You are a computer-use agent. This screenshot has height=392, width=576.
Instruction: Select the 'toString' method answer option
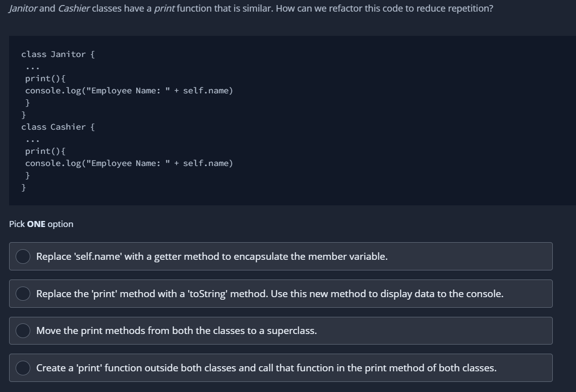click(x=270, y=293)
